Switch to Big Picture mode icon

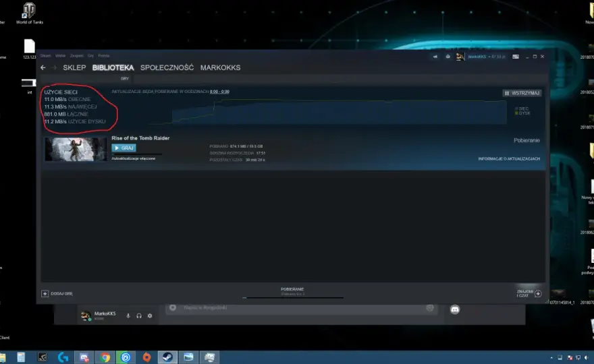click(516, 57)
